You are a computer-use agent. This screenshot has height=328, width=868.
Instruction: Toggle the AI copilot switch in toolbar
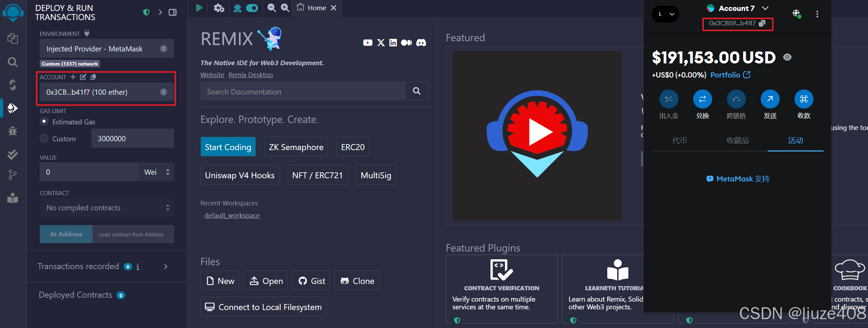pyautogui.click(x=252, y=8)
